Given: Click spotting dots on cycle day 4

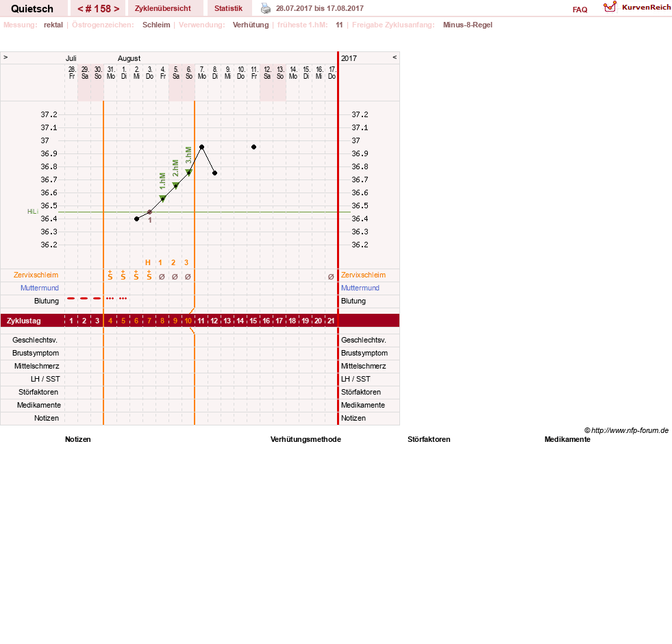Looking at the screenshot, I should 110,298.
